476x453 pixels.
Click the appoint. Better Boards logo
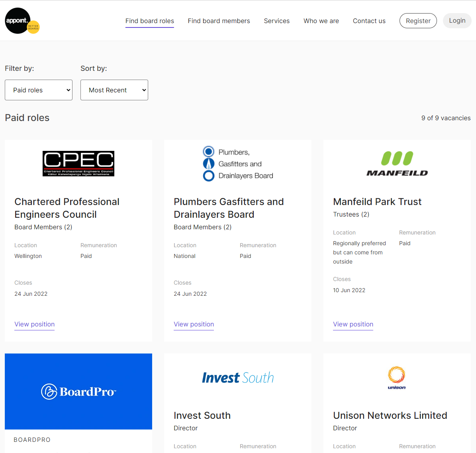(x=22, y=21)
